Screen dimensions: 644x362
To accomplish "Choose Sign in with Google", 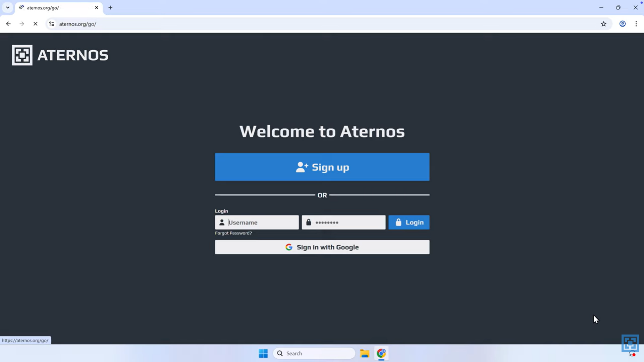I will click(x=322, y=247).
